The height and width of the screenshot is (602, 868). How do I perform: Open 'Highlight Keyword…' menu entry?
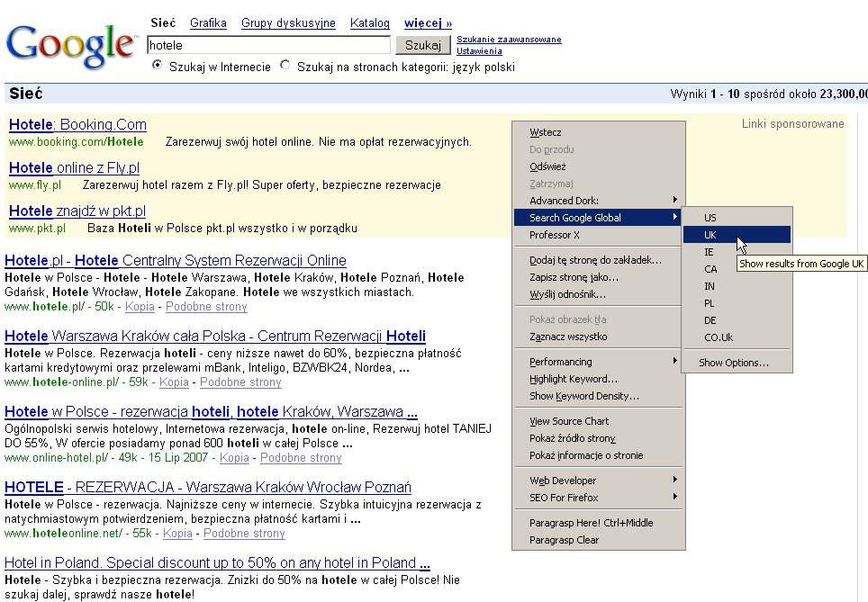coord(599,379)
